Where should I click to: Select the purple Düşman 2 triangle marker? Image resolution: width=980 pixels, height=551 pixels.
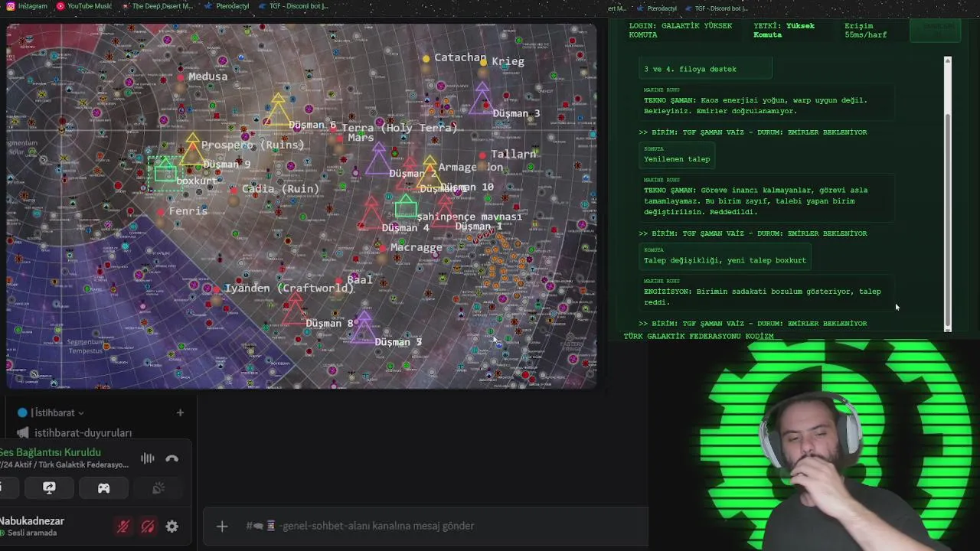(378, 158)
